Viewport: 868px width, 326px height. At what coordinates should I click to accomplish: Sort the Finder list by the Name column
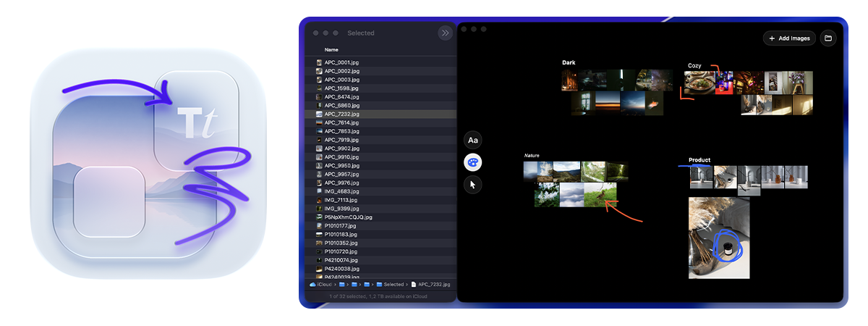[x=331, y=50]
